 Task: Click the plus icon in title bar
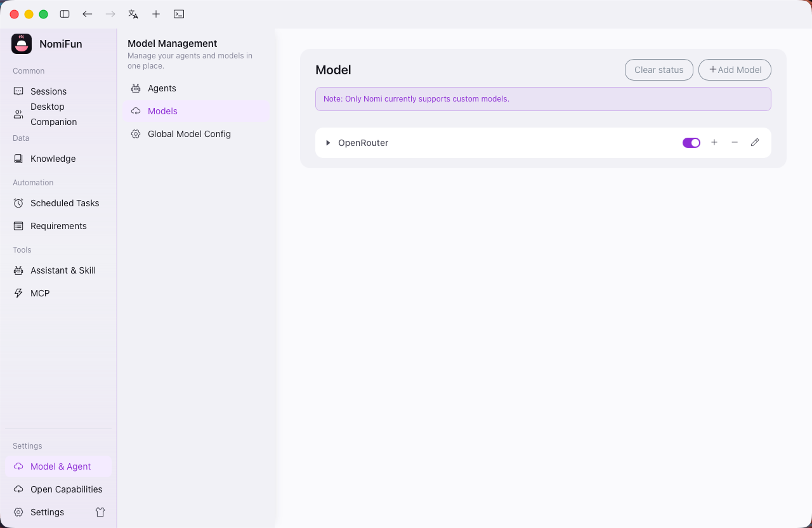(x=156, y=14)
